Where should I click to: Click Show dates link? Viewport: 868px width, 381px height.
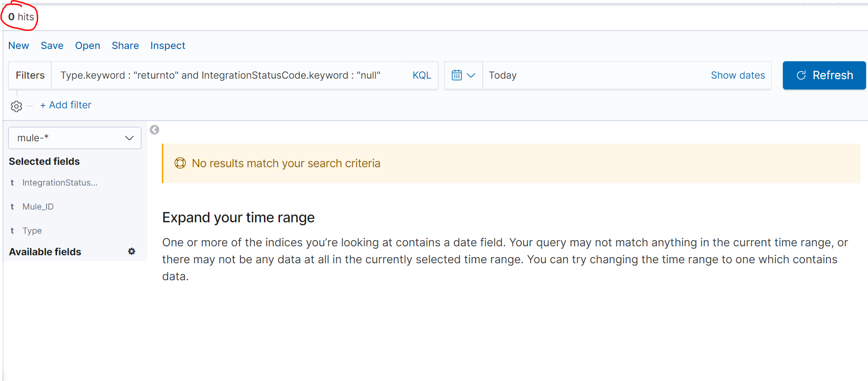pyautogui.click(x=737, y=75)
